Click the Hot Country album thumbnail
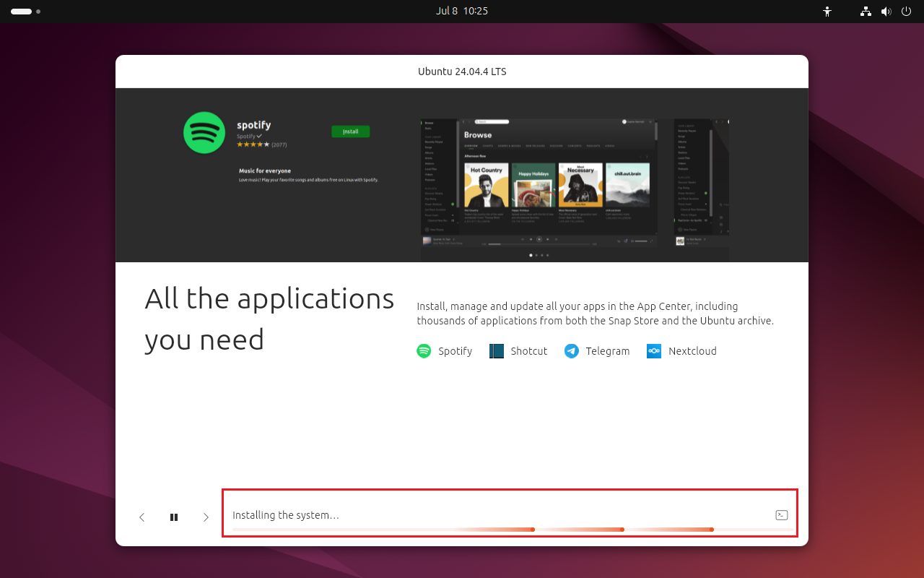The height and width of the screenshot is (578, 924). coord(487,185)
